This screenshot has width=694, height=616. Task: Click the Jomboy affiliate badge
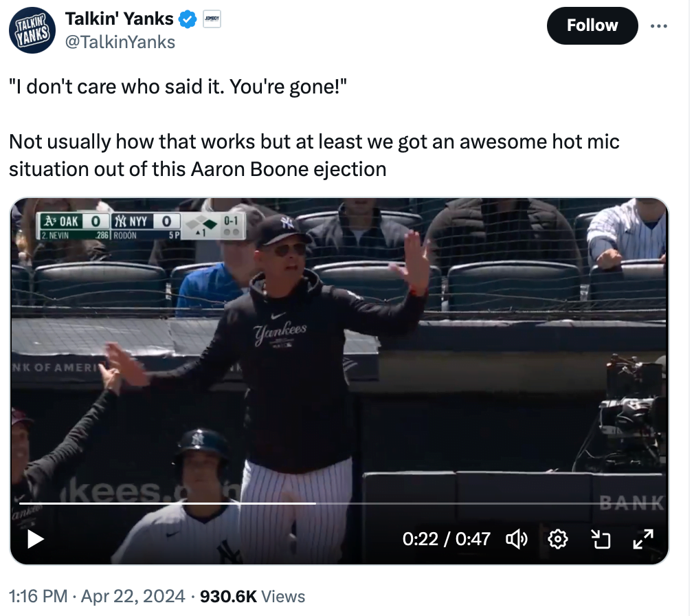(x=210, y=20)
